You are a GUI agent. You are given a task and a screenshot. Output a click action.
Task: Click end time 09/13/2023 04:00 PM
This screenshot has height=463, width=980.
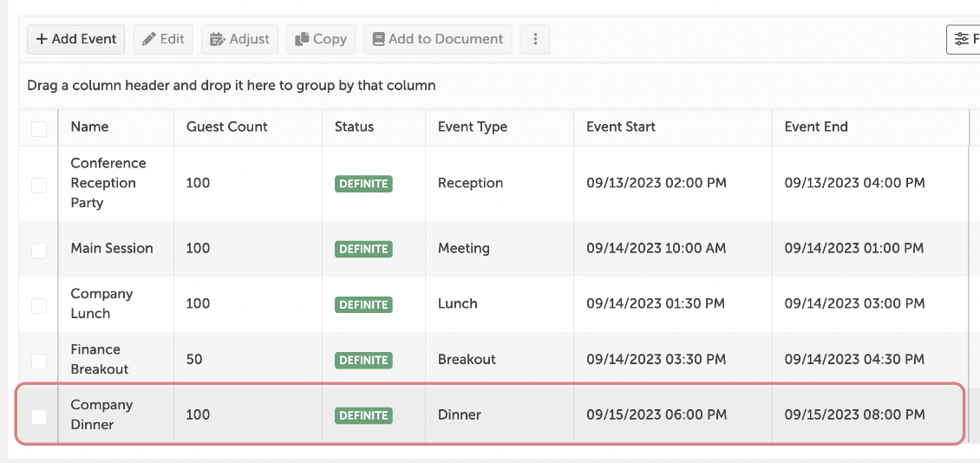pos(855,183)
